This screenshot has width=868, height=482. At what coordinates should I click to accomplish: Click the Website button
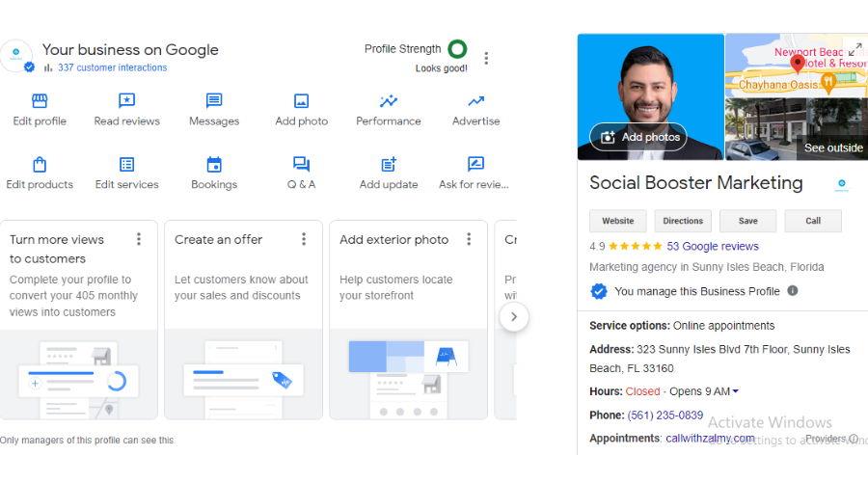pyautogui.click(x=618, y=221)
